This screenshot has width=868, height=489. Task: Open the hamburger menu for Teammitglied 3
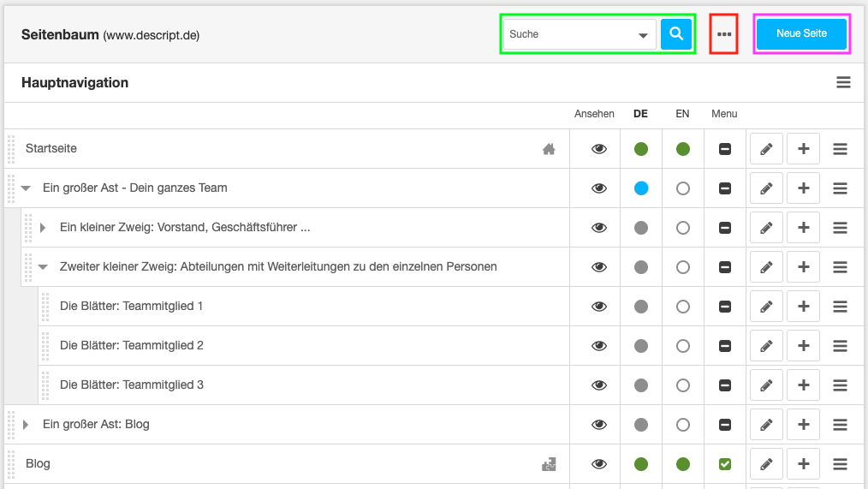coord(840,385)
